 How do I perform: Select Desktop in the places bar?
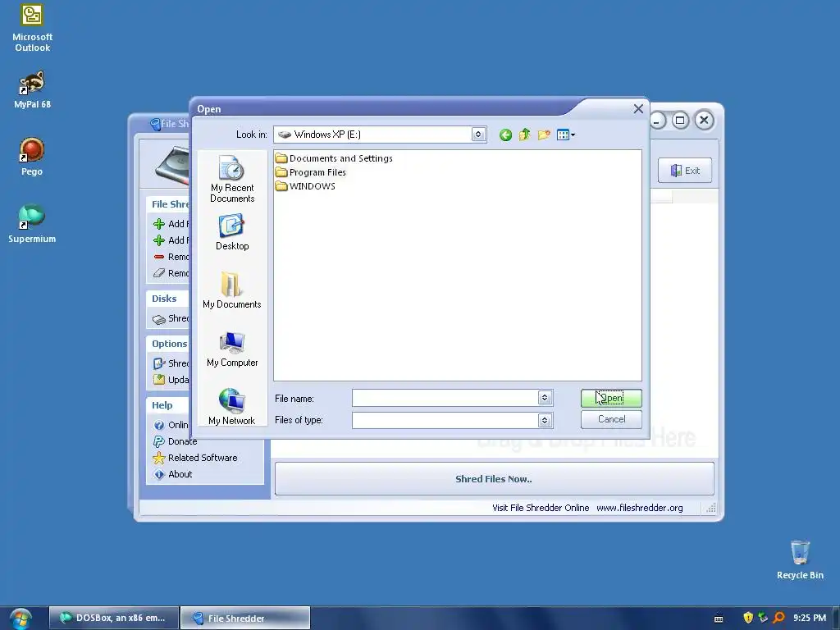232,232
